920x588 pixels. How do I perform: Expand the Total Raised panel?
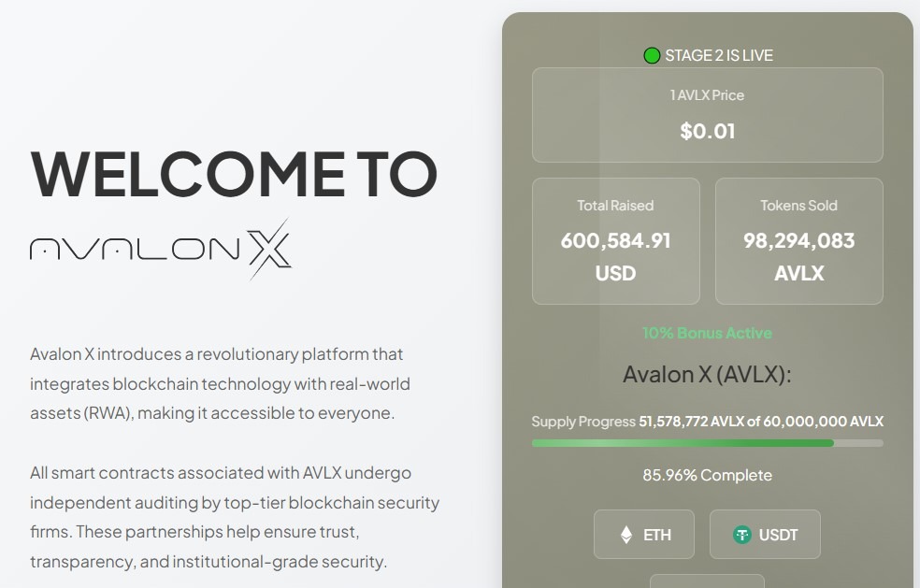[x=615, y=240]
